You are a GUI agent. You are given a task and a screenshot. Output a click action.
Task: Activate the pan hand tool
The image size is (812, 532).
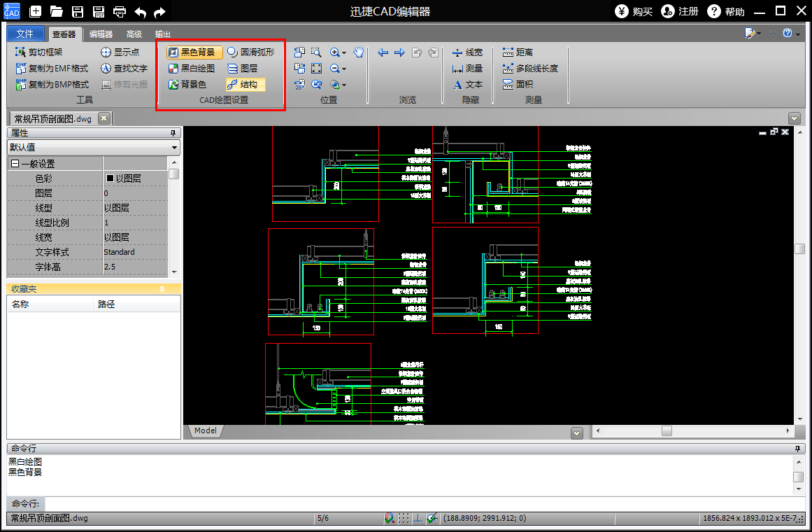[x=358, y=52]
